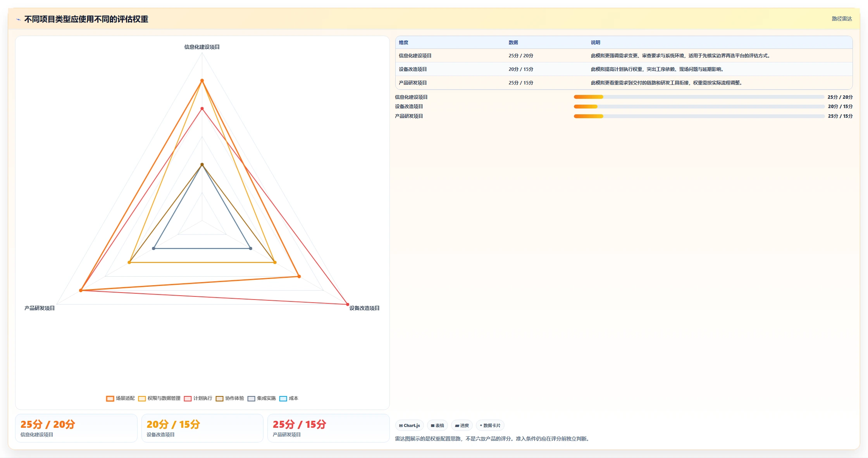This screenshot has height=458, width=868.
Task: Click the orange radar point near 产品研发项目 corner
Action: [x=81, y=290]
